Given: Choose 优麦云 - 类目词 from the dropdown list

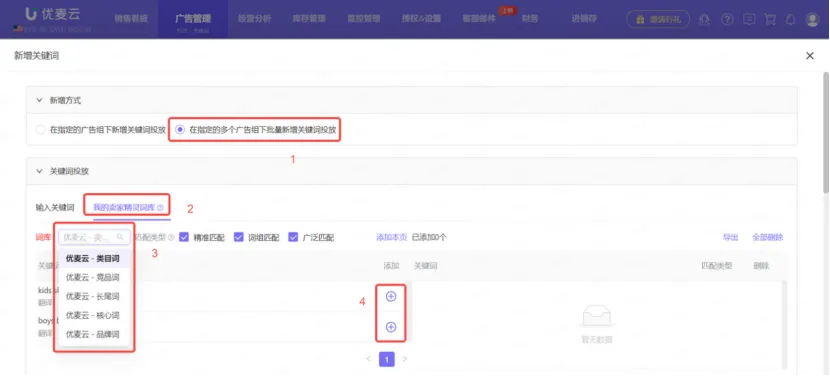Looking at the screenshot, I should tap(94, 258).
